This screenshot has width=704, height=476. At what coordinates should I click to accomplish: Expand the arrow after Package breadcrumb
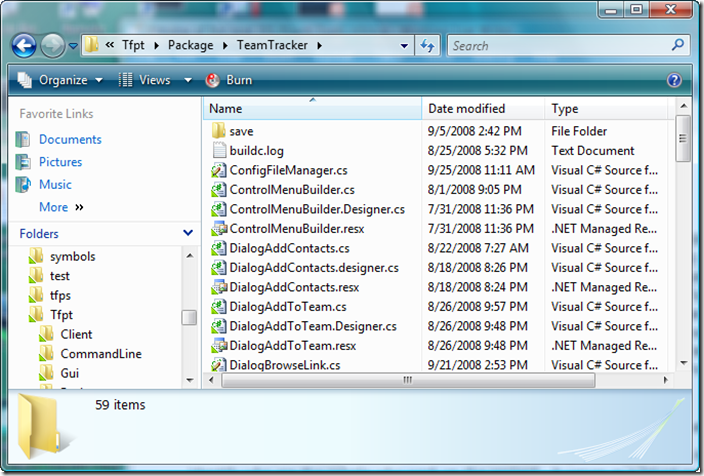(225, 45)
